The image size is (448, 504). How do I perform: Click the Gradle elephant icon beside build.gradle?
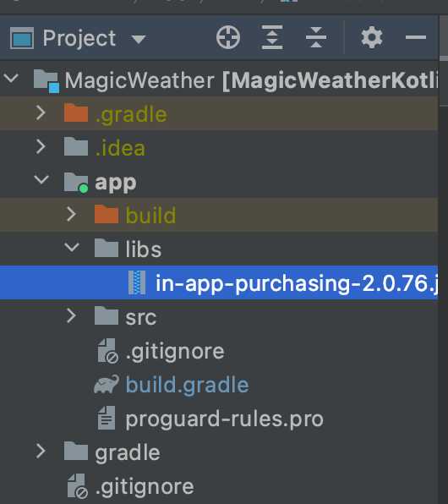(x=107, y=385)
